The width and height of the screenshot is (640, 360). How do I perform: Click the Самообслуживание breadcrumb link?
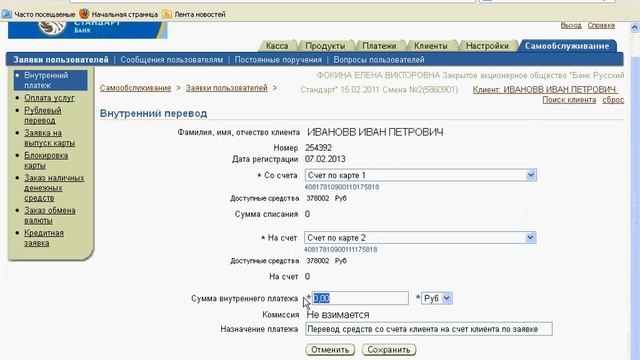(136, 88)
